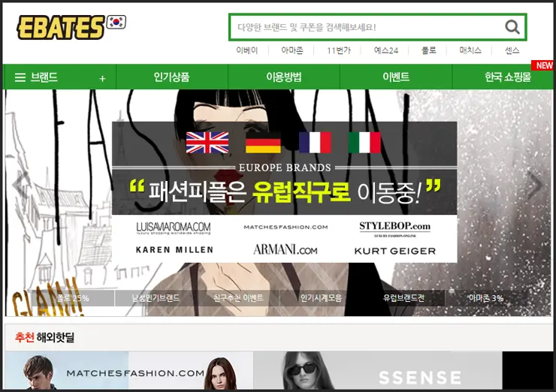Go to the 인기상품 menu

tap(171, 77)
